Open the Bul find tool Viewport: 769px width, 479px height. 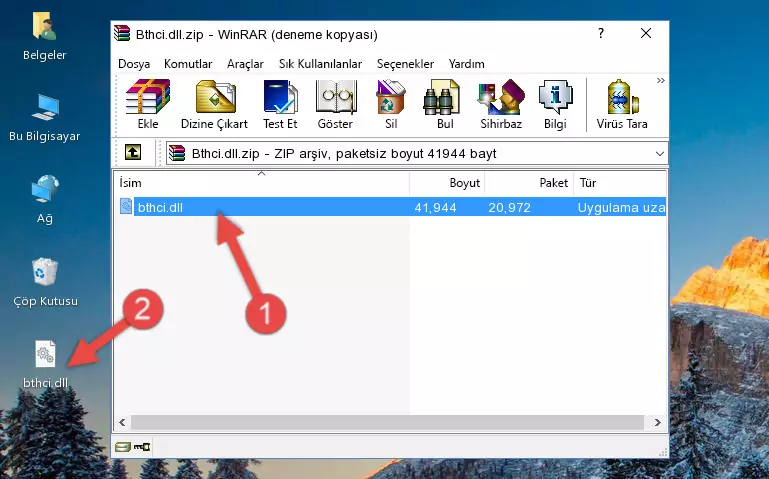(x=445, y=104)
